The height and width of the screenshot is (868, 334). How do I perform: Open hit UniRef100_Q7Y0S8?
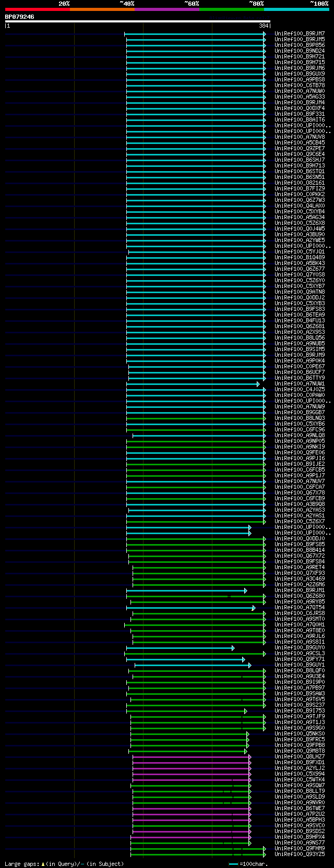click(x=300, y=275)
